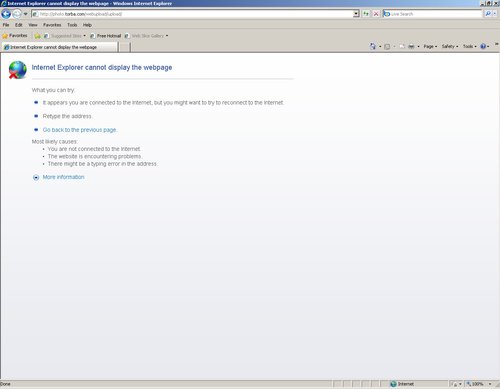Screen dimensions: 500x389
Task: Click the command bar overflow chevron
Action: (496, 44)
